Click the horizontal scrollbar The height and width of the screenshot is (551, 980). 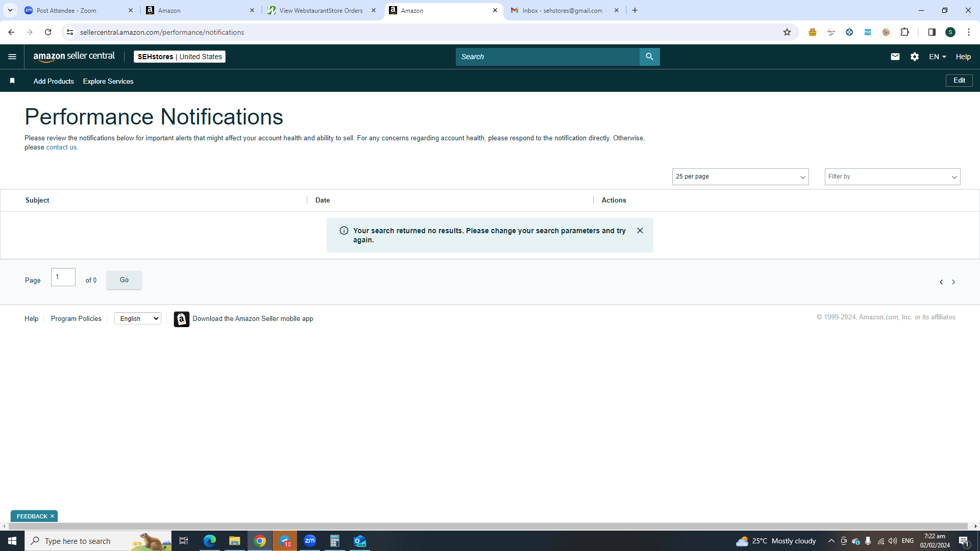coord(487,526)
